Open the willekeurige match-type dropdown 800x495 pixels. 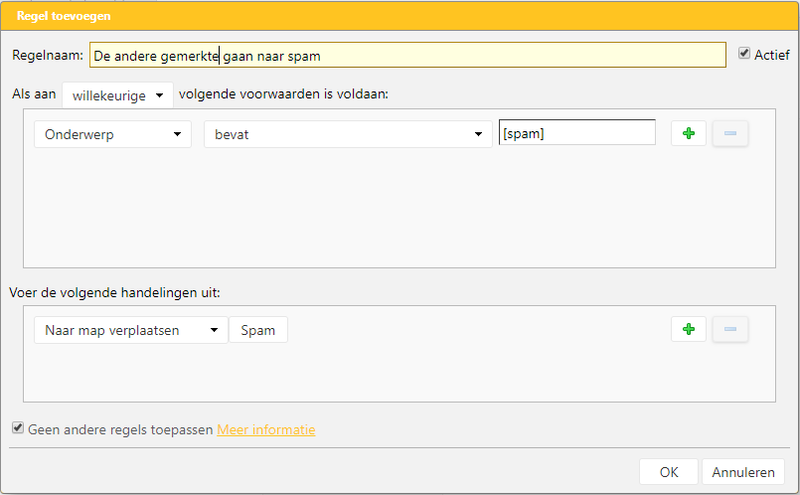[117, 95]
